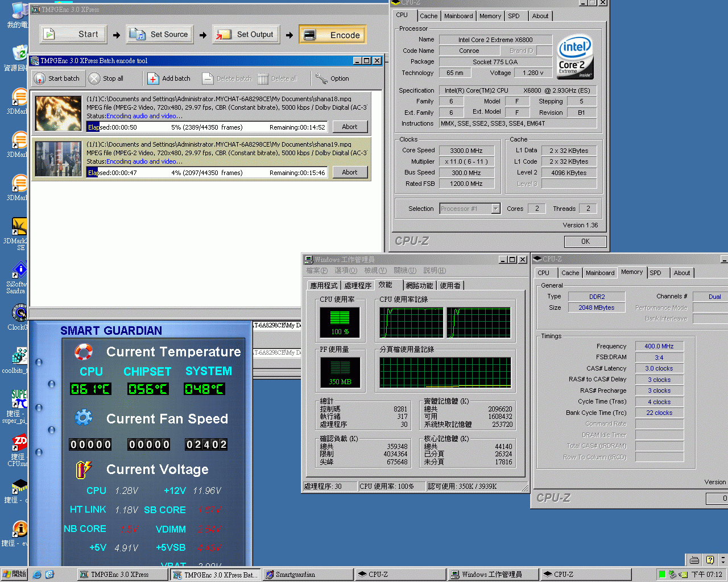
Task: Click the shana19.mpg progress bar
Action: pyautogui.click(x=207, y=173)
